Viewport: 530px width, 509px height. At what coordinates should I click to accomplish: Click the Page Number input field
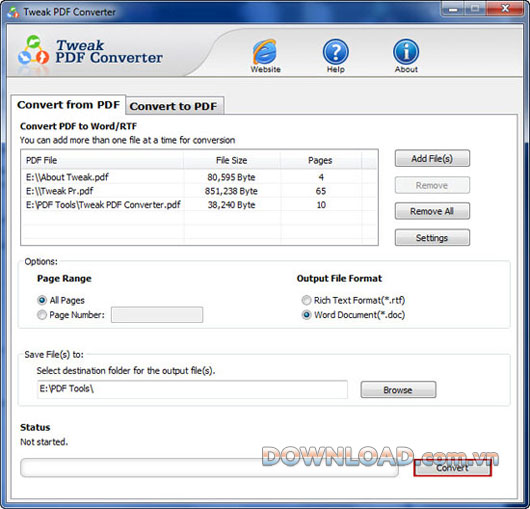pyautogui.click(x=157, y=315)
